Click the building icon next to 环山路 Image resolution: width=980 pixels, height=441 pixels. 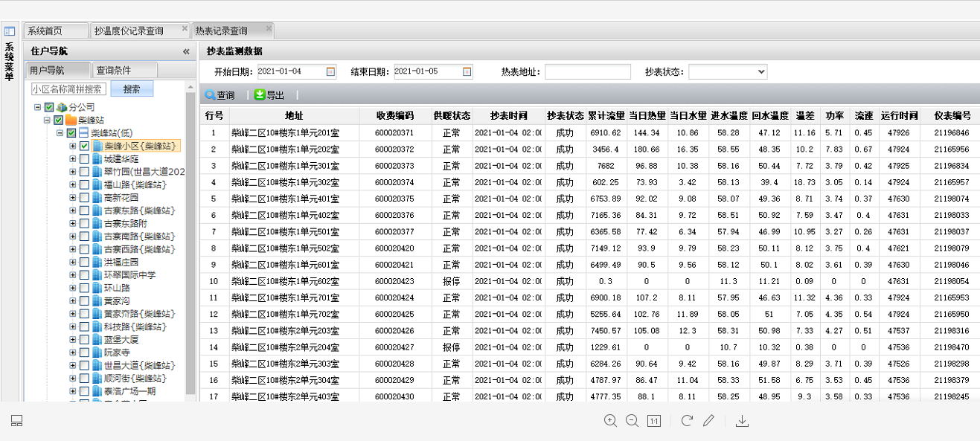coord(97,288)
